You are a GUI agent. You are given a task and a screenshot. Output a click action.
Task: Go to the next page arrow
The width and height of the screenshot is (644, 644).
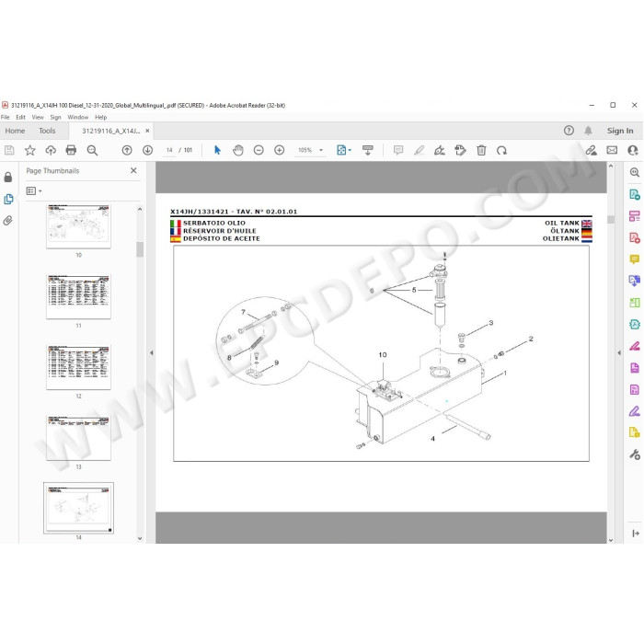[147, 150]
